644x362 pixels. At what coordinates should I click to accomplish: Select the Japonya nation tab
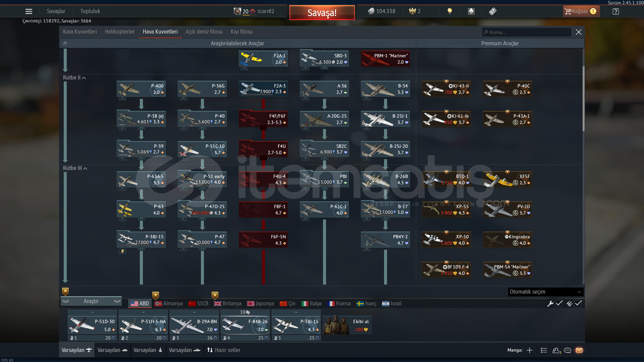pos(261,304)
